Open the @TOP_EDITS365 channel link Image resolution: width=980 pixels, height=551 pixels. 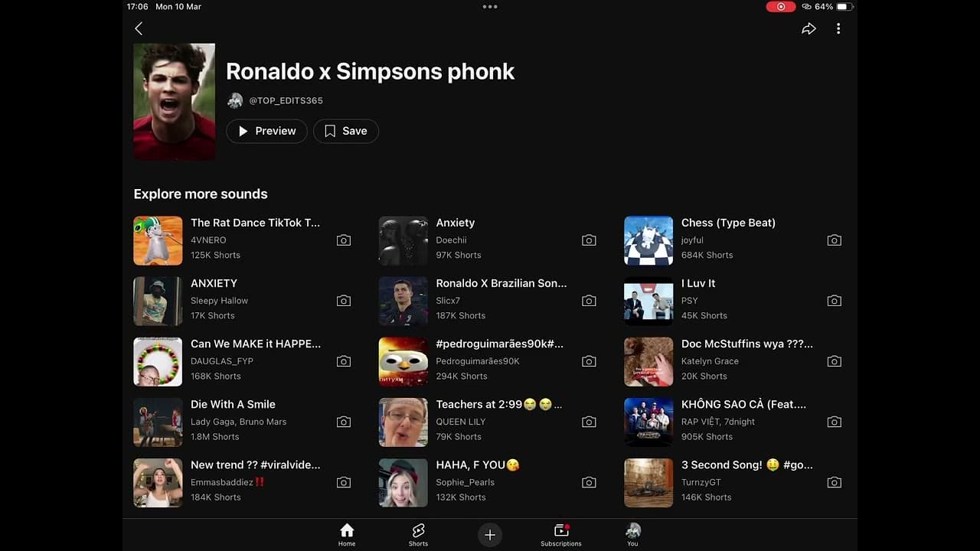[286, 100]
